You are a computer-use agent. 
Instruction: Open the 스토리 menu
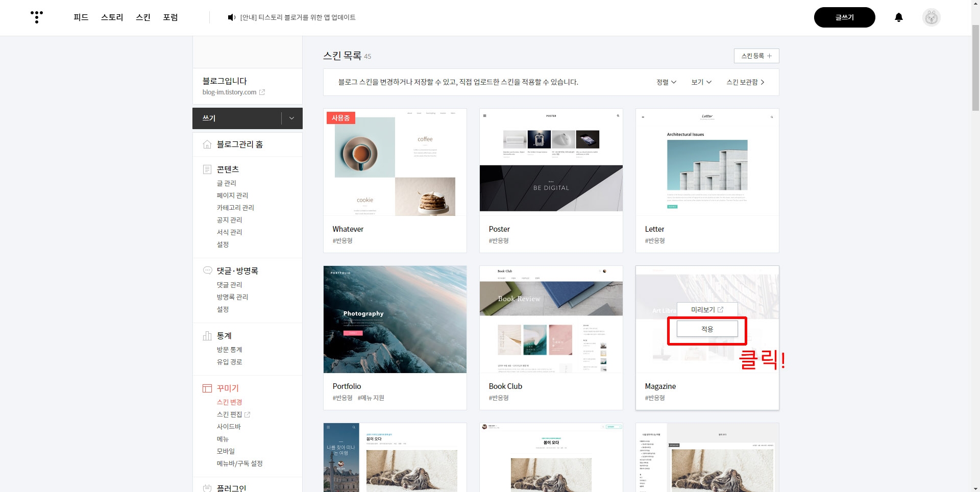tap(112, 17)
